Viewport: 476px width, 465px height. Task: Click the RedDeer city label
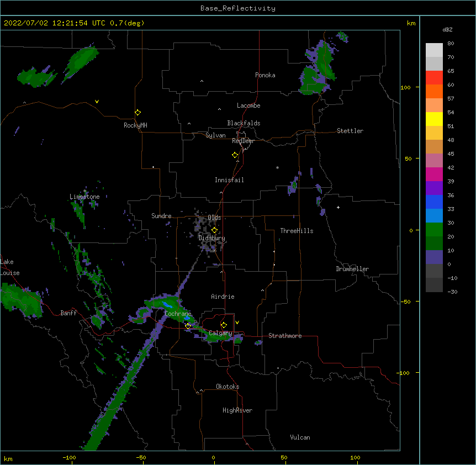(x=243, y=141)
